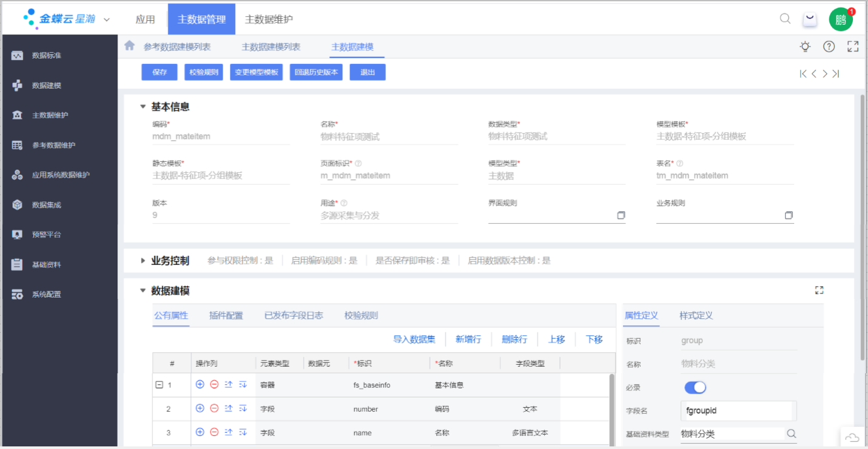This screenshot has width=868, height=449.
Task: Click the remove-row minus icon in row 2
Action: coord(214,409)
